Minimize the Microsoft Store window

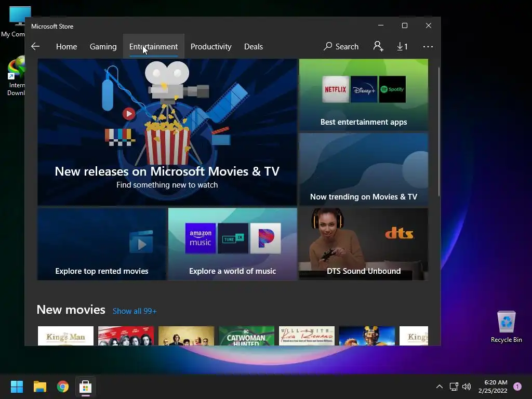click(x=381, y=25)
